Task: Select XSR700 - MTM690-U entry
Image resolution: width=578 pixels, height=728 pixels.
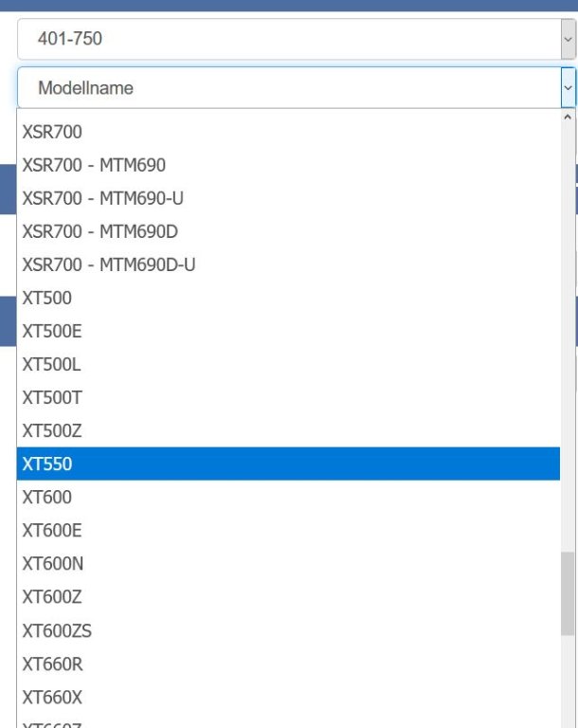Action: coord(288,198)
